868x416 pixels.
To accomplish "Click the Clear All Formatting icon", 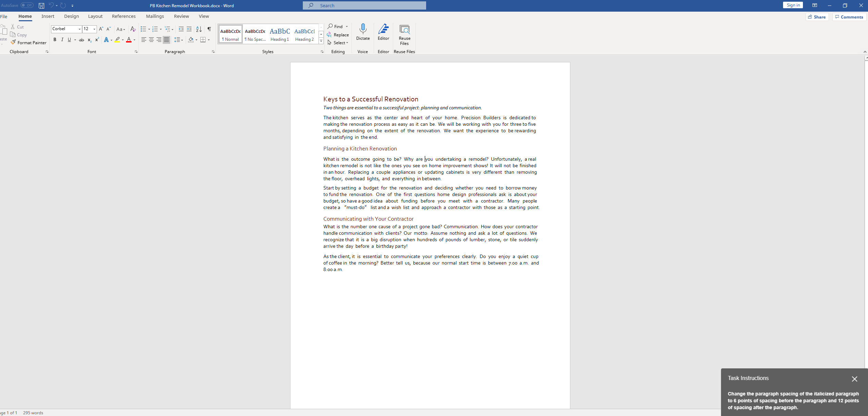I will pyautogui.click(x=133, y=29).
